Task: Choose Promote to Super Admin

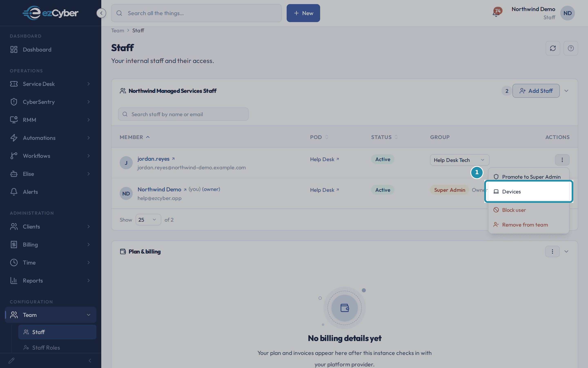Action: [x=529, y=177]
